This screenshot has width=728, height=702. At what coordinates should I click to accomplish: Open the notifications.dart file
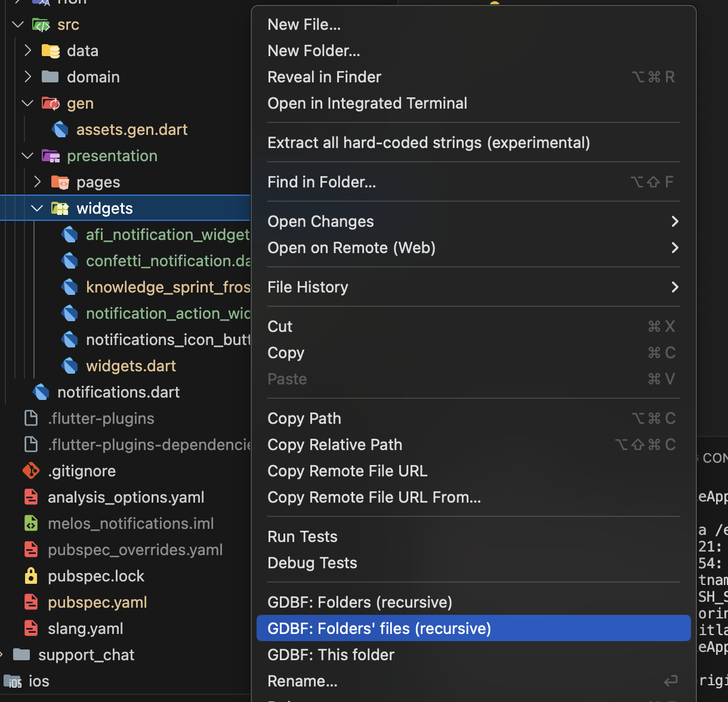118,392
